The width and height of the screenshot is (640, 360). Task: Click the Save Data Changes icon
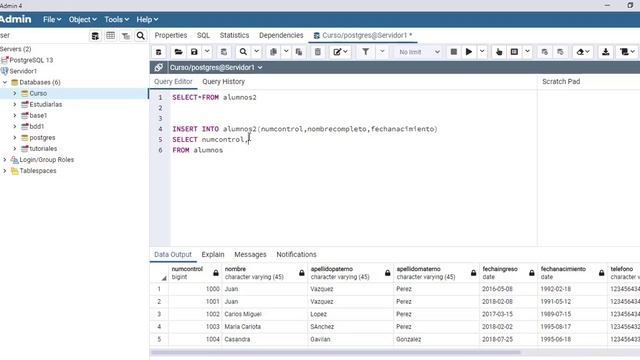coord(224,52)
